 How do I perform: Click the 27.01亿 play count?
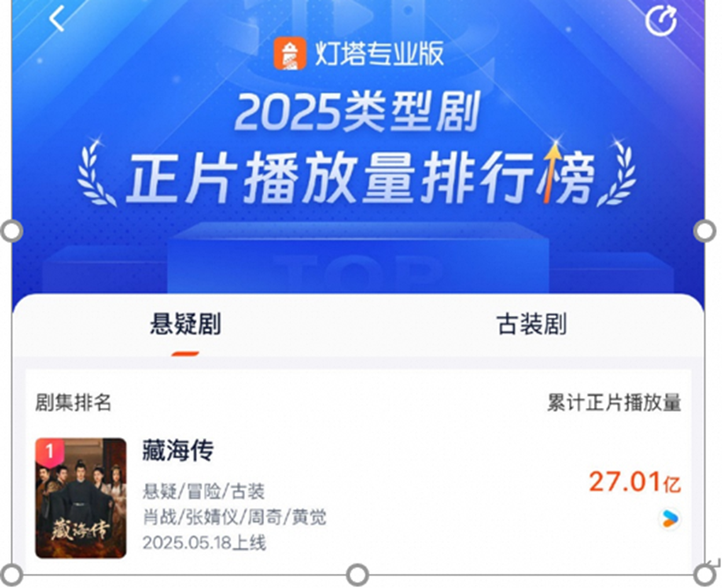point(635,482)
